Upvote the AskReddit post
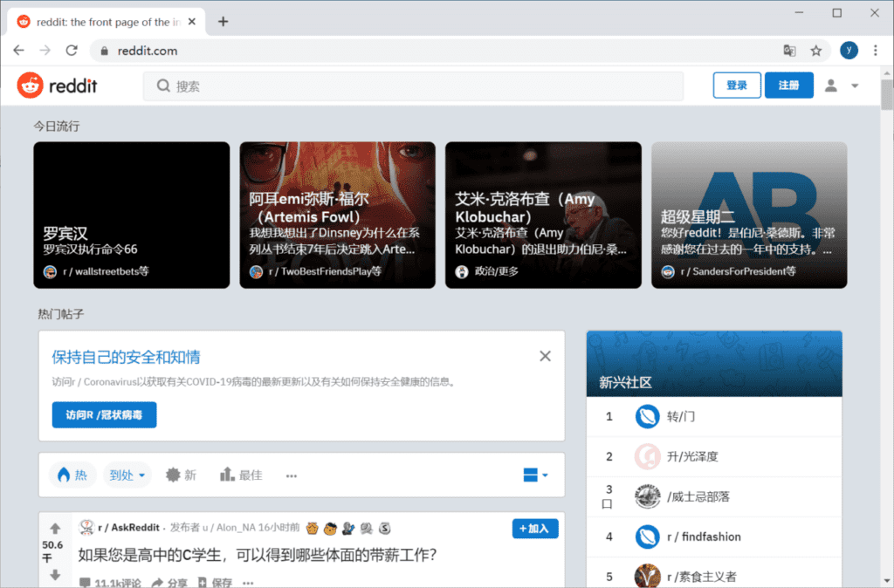 coord(55,529)
